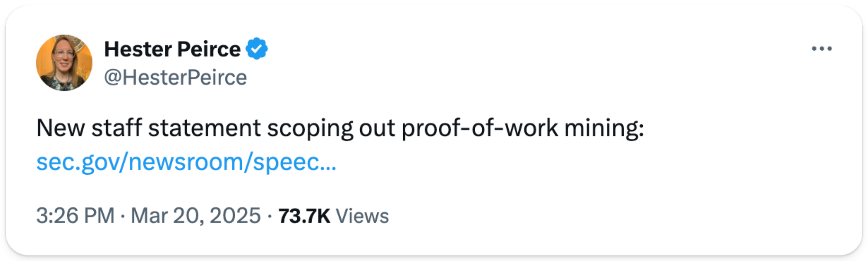The height and width of the screenshot is (261, 868).
Task: Click the Views label
Action: 362,216
